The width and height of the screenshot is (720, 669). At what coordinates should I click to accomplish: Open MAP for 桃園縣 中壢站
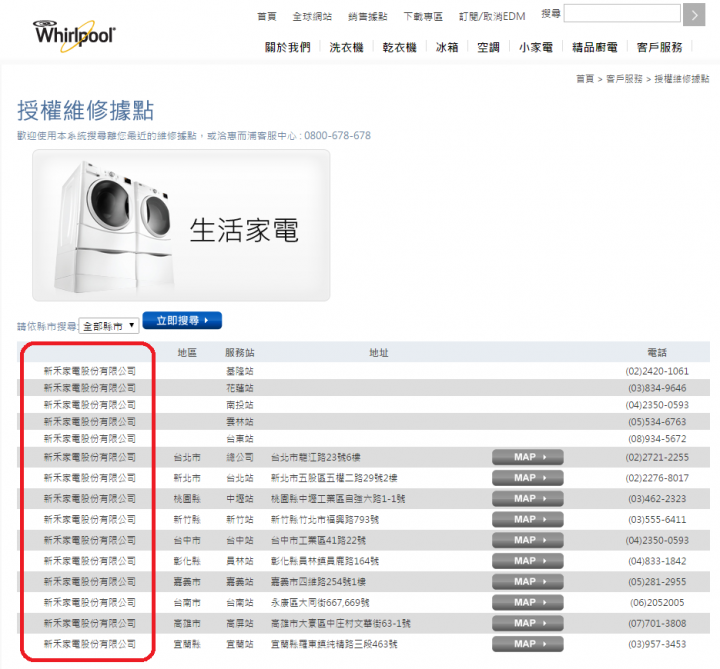528,499
